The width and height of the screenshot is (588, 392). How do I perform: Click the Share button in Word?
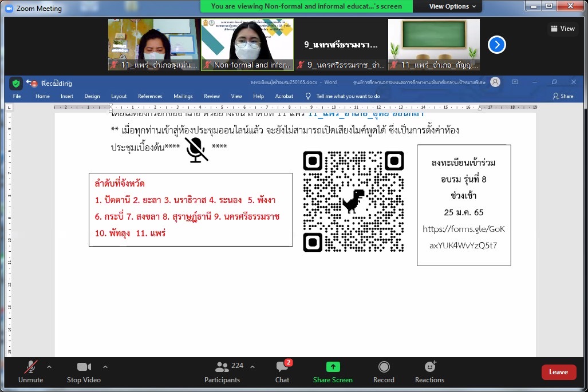coord(563,96)
